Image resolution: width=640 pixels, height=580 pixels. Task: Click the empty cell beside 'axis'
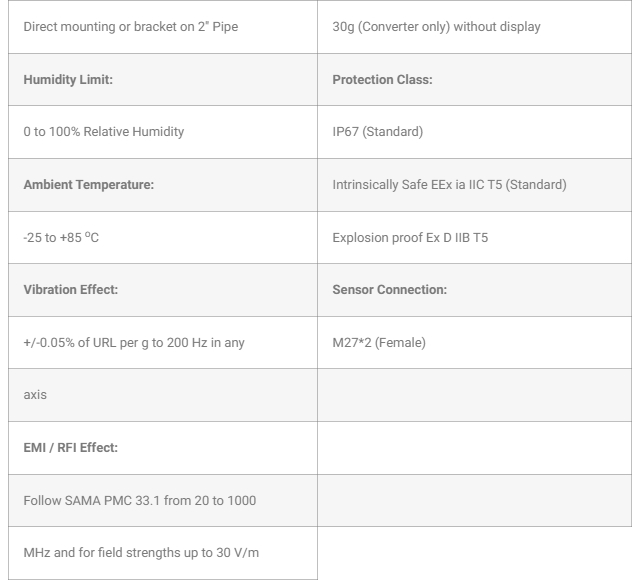pyautogui.click(x=475, y=395)
